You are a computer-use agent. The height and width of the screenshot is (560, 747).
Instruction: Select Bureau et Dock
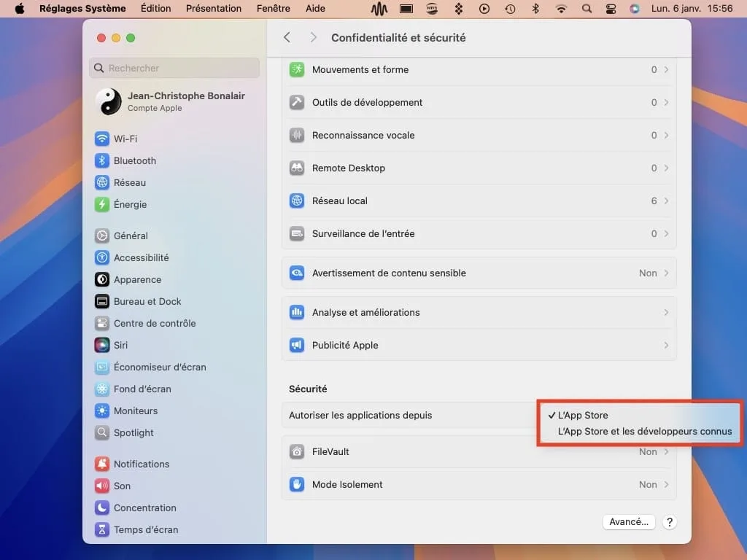pyautogui.click(x=138, y=301)
